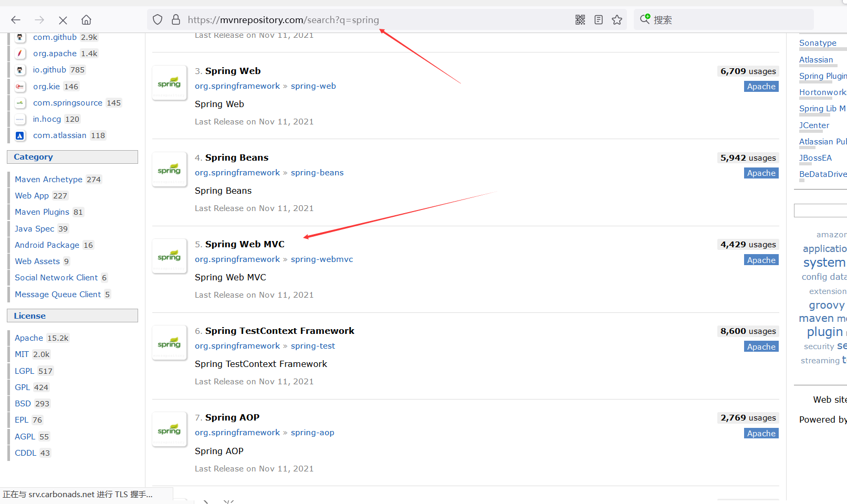View site security padlock info
This screenshot has height=504, width=847.
[176, 20]
